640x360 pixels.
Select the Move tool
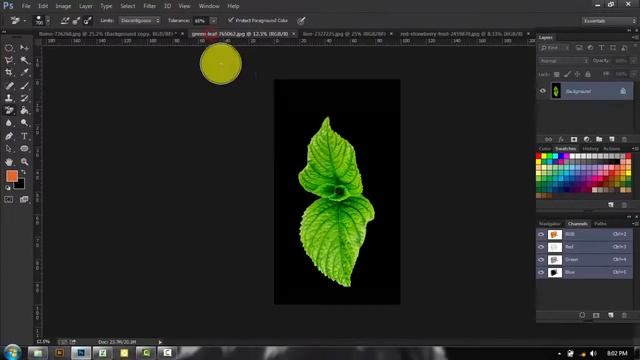pos(24,48)
